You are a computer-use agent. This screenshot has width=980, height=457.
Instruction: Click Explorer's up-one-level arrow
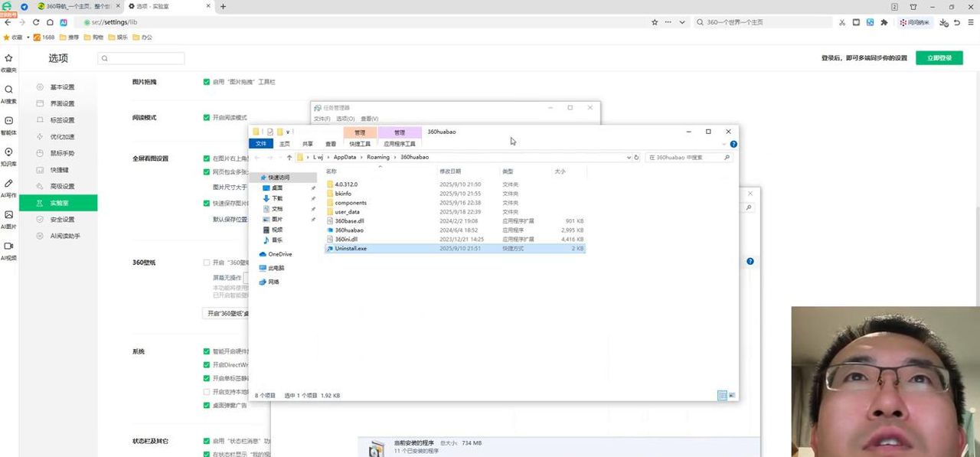[289, 157]
